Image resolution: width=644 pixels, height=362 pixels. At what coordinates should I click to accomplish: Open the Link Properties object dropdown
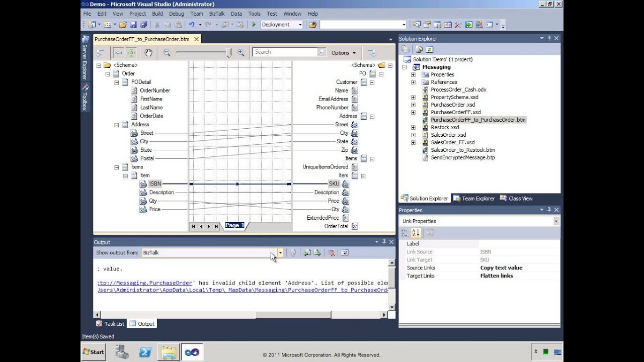point(556,221)
